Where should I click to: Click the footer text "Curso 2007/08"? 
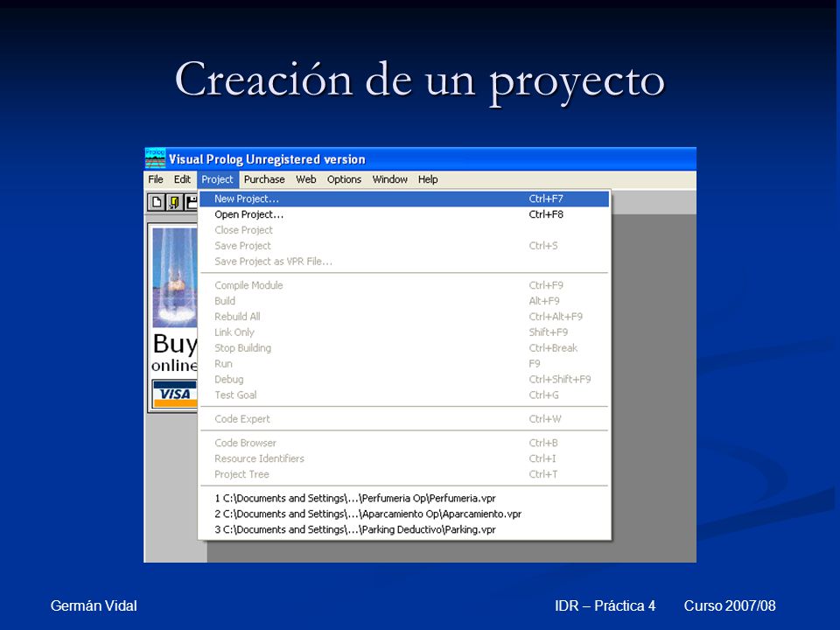730,605
